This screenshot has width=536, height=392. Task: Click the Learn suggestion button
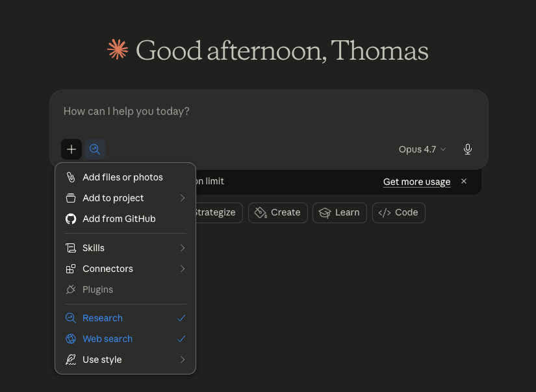(x=340, y=213)
